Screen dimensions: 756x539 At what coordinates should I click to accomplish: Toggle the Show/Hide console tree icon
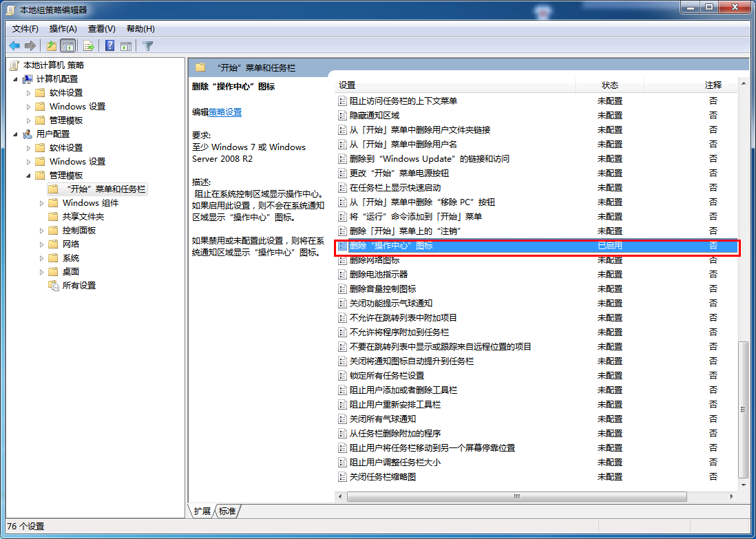click(68, 46)
